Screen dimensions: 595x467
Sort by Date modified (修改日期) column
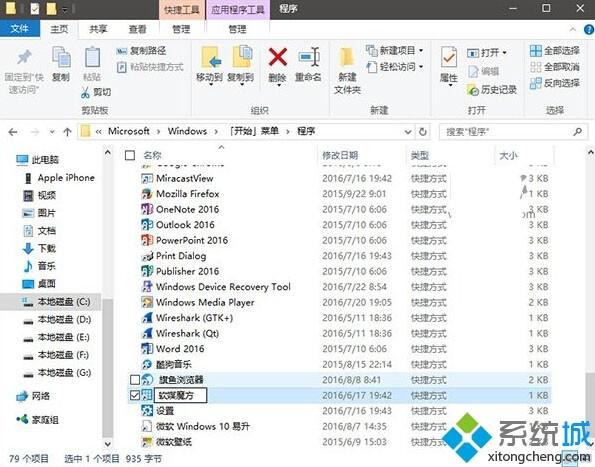[340, 155]
